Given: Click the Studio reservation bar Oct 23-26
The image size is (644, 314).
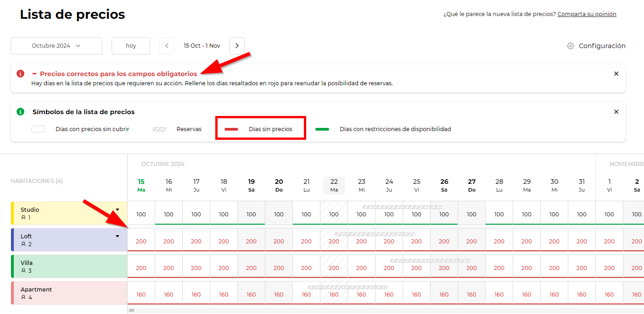Looking at the screenshot, I should pos(403,207).
